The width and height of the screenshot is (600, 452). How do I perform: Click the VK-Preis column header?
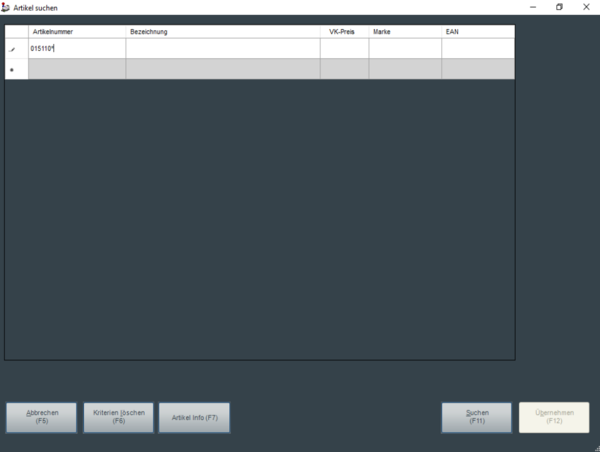[x=344, y=32]
